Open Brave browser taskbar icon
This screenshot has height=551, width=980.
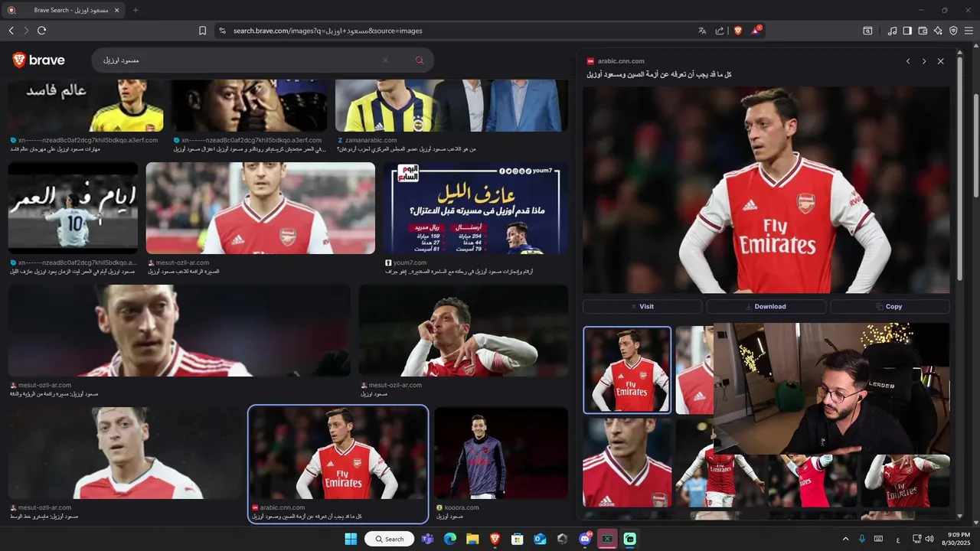point(495,539)
